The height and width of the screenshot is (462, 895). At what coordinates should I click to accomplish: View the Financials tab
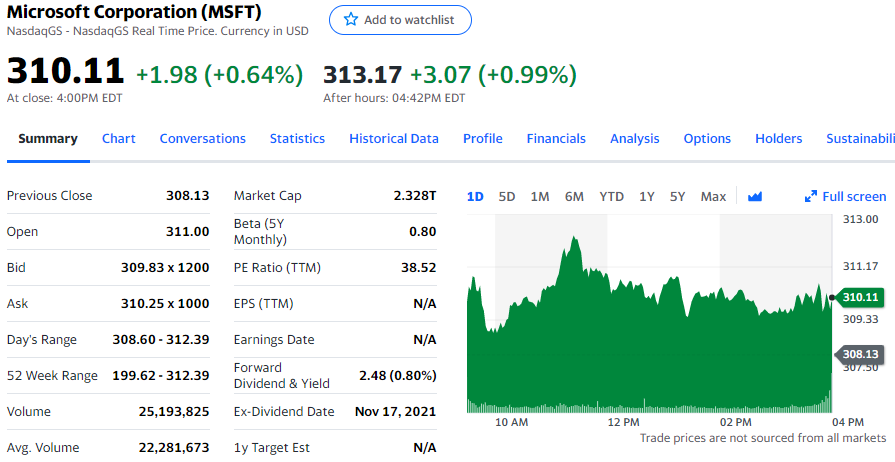coord(556,139)
